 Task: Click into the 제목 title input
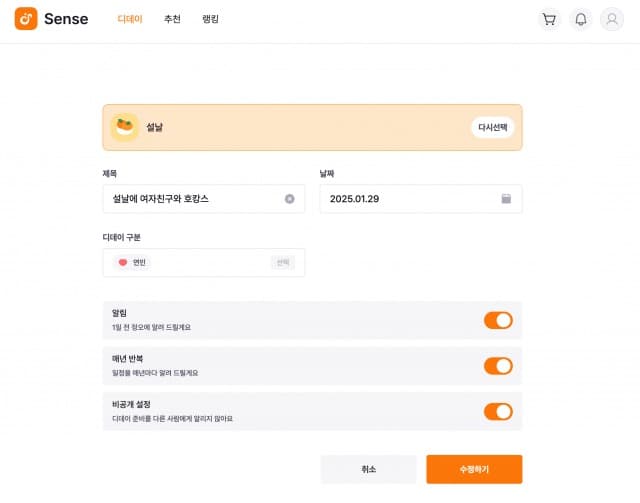tap(190, 199)
